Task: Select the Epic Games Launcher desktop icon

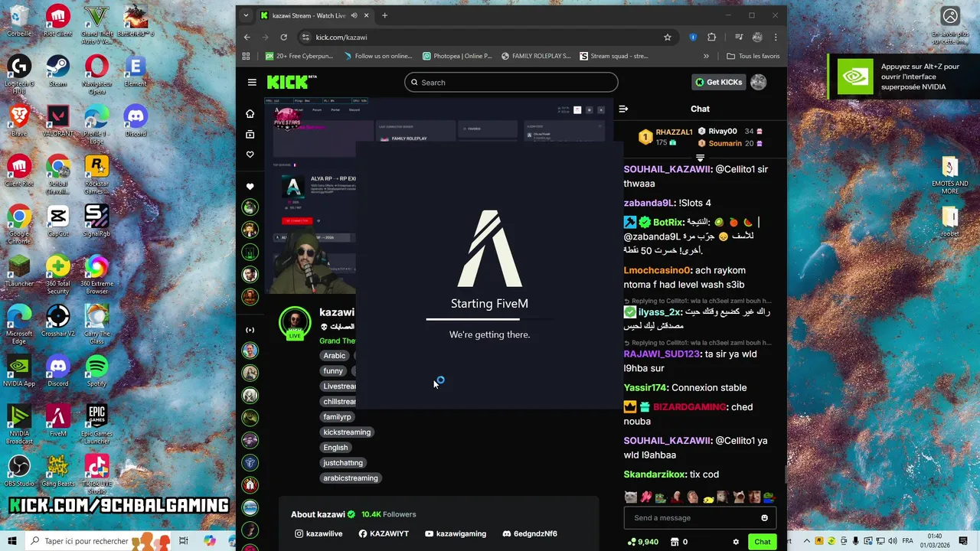Action: click(96, 424)
